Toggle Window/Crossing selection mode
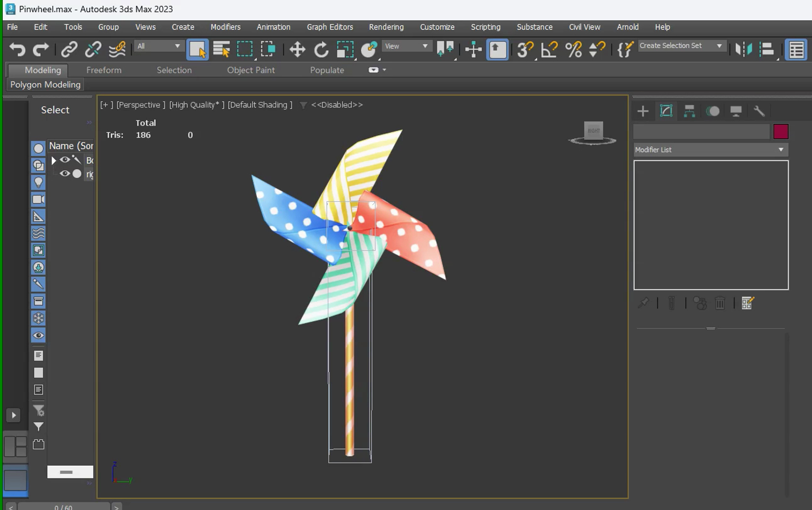 (268, 49)
